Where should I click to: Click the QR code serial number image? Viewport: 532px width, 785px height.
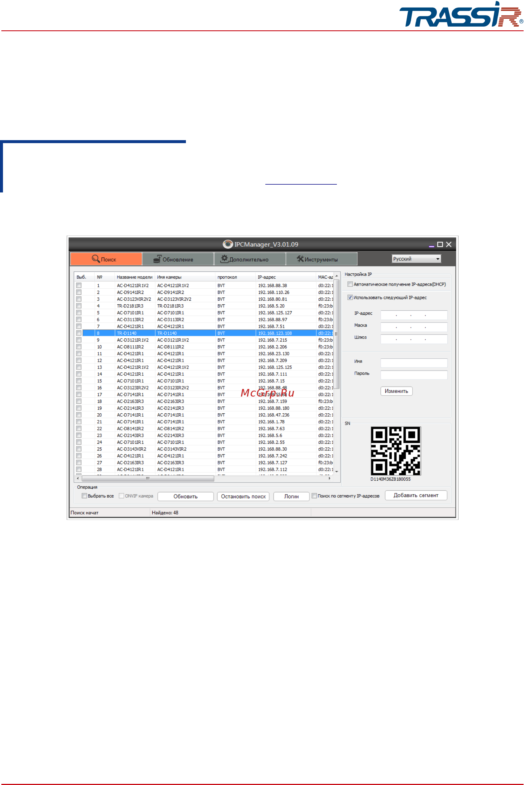(395, 451)
